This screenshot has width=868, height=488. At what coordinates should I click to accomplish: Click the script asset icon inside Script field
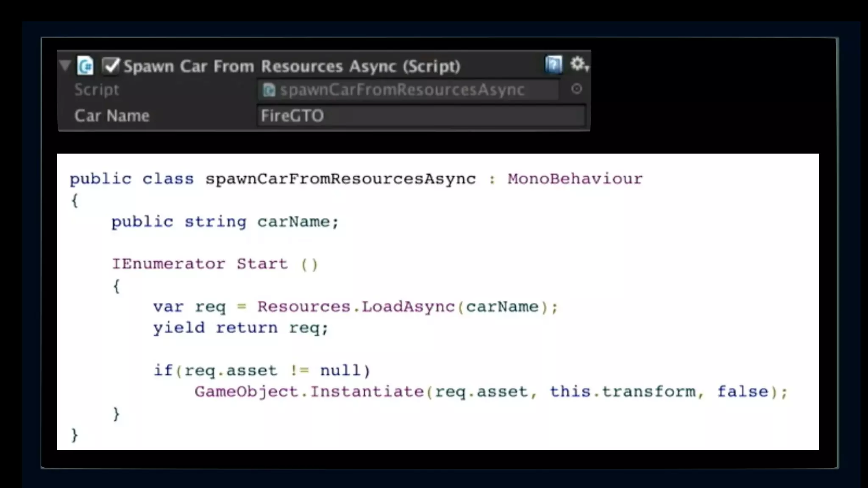click(x=269, y=90)
